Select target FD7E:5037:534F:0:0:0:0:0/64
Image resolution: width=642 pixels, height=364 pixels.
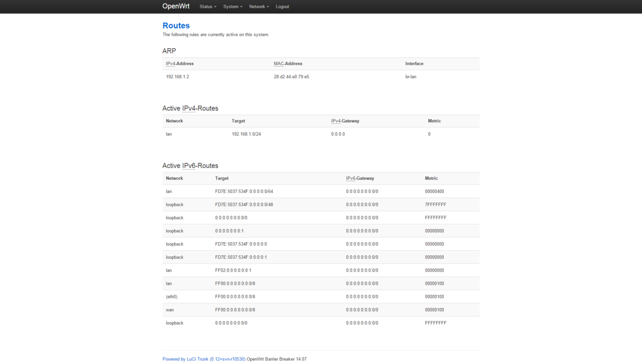tap(244, 192)
